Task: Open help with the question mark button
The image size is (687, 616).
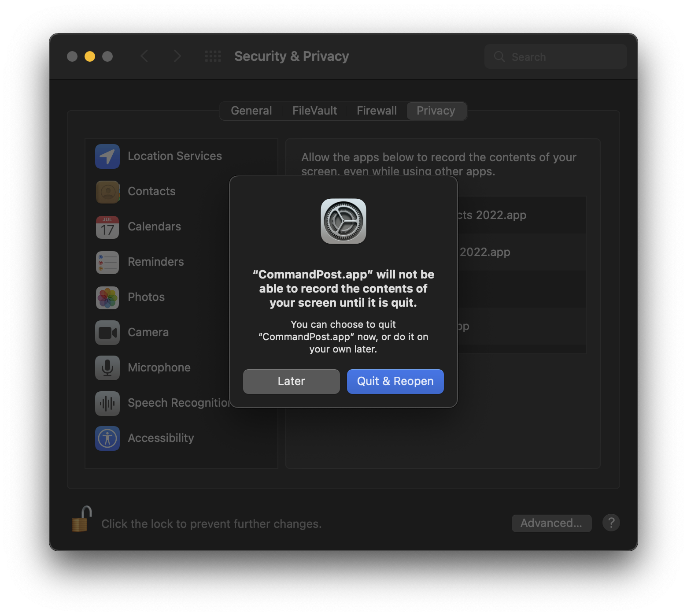Action: click(x=611, y=523)
